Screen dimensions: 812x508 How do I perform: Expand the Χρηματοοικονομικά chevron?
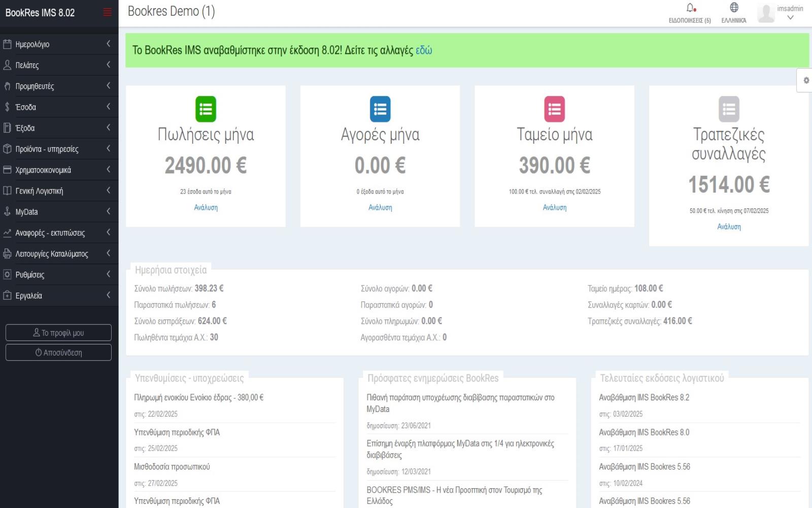(x=108, y=169)
